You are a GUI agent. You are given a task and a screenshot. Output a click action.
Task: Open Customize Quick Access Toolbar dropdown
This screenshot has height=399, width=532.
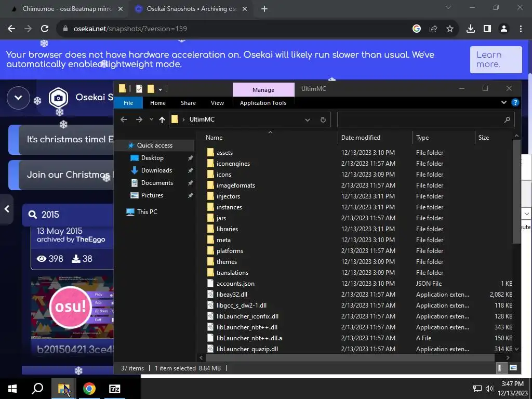tap(160, 89)
